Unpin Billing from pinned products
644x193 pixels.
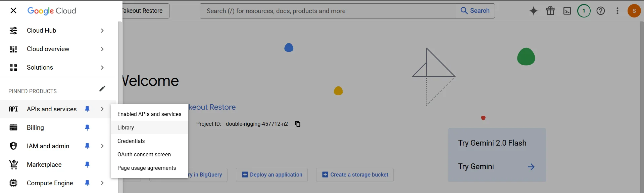click(87, 127)
